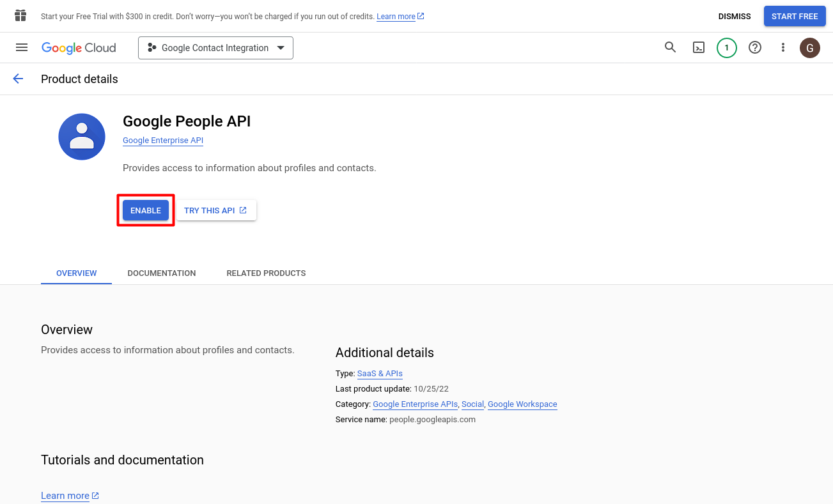Follow the SaaS & APIs type link
This screenshot has width=833, height=504.
(x=380, y=374)
